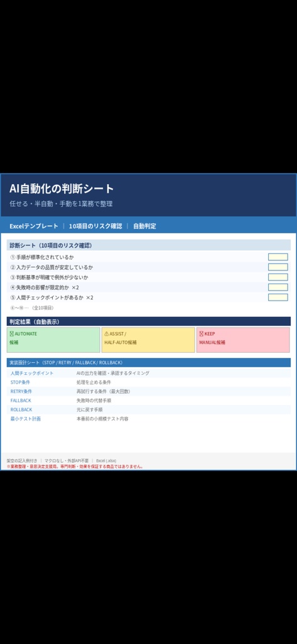Click the question ①手順が標準化されているか
Image resolution: width=297 pixels, height=644 pixels.
(42, 257)
